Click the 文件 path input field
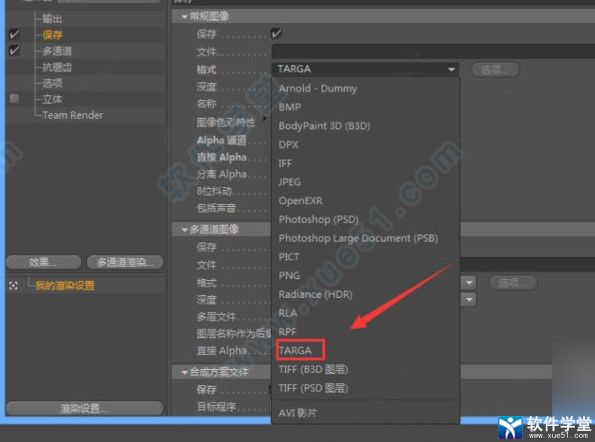Viewport: 595px width, 442px height. [x=433, y=52]
